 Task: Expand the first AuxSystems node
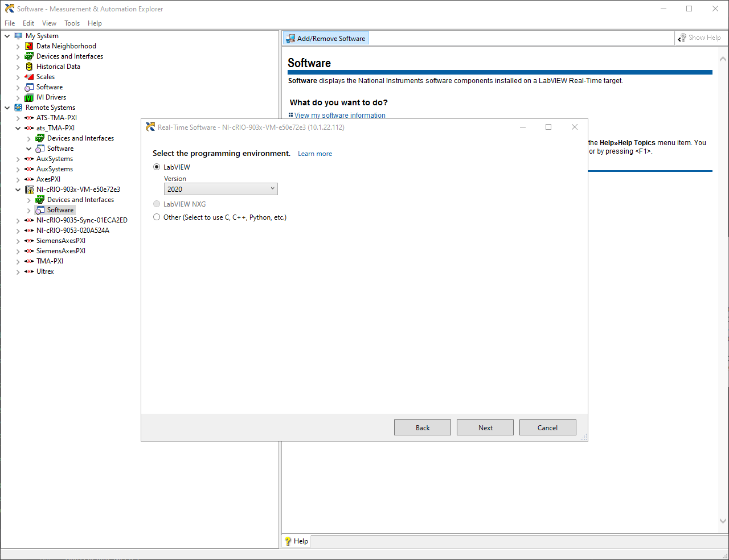pos(18,159)
